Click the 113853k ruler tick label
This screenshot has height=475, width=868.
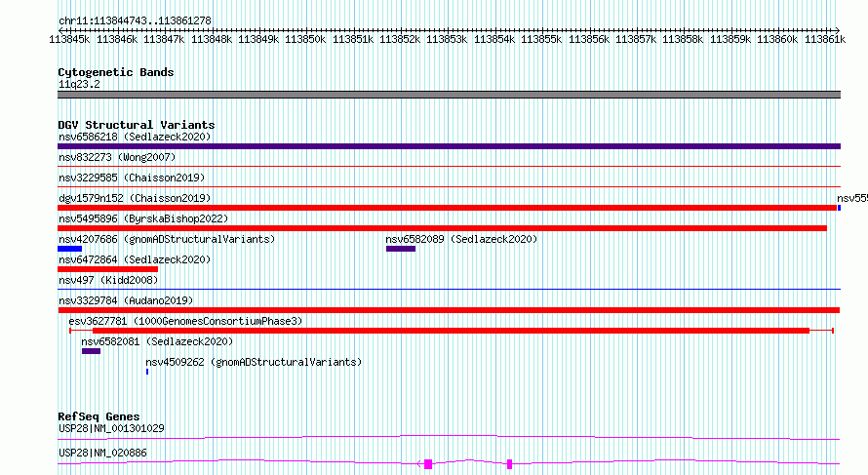447,39
